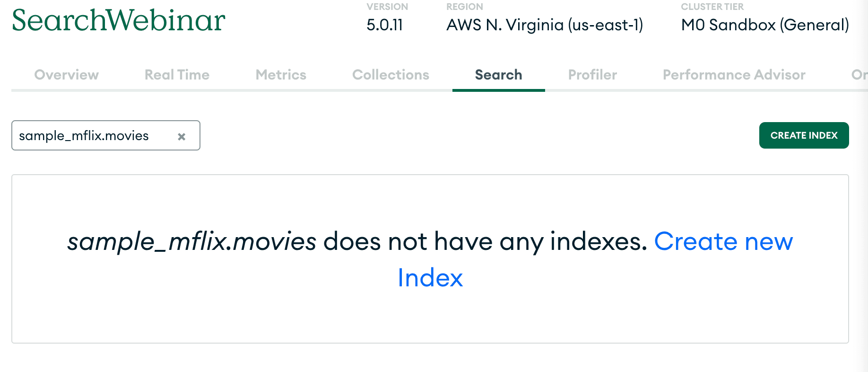Image resolution: width=868 pixels, height=372 pixels.
Task: Follow the Create new Index link
Action: [x=723, y=242]
